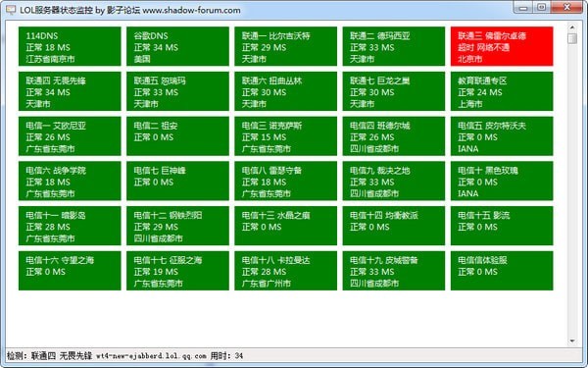Click the red 联通三 timeout tile
This screenshot has width=588, height=368.
[x=502, y=46]
